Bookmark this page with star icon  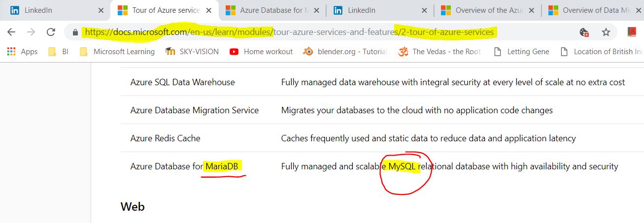(606, 32)
